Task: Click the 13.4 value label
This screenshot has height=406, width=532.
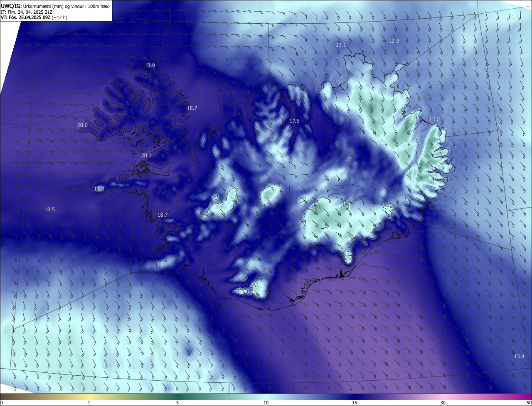Action: coord(519,356)
